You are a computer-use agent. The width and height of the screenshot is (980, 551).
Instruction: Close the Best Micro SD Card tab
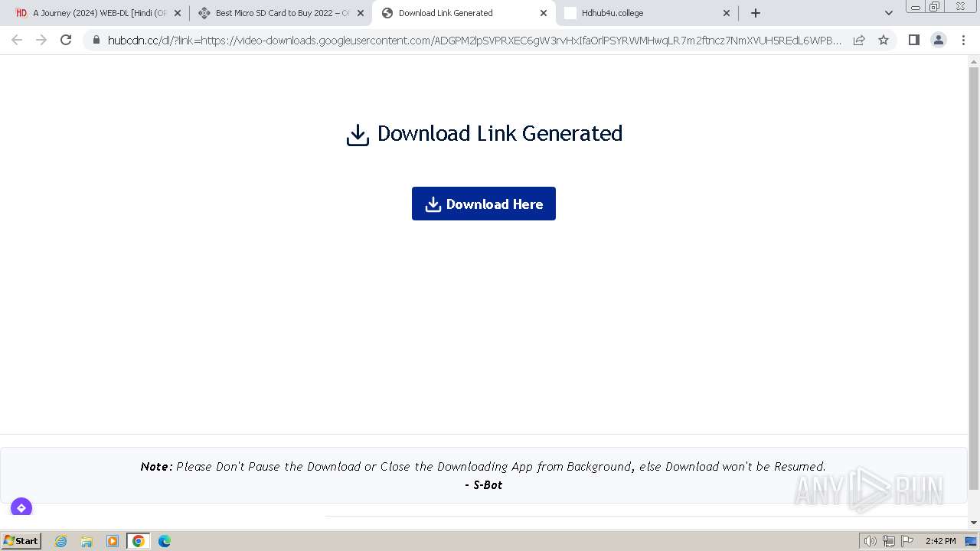[x=361, y=13]
